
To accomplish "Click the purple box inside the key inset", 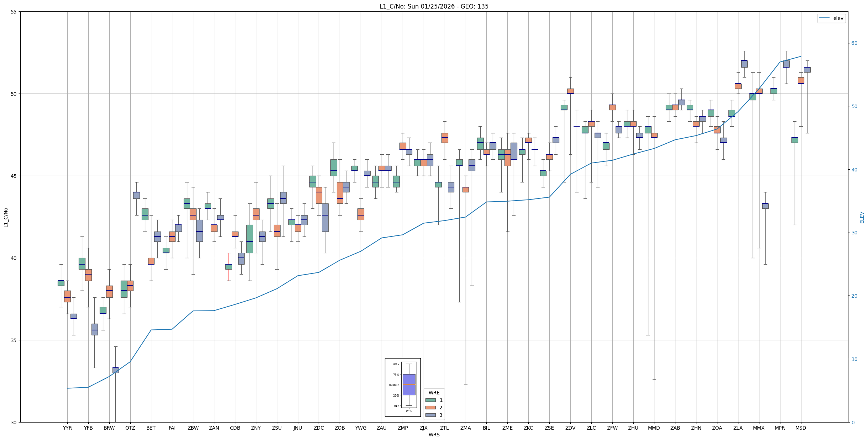I will (x=409, y=384).
